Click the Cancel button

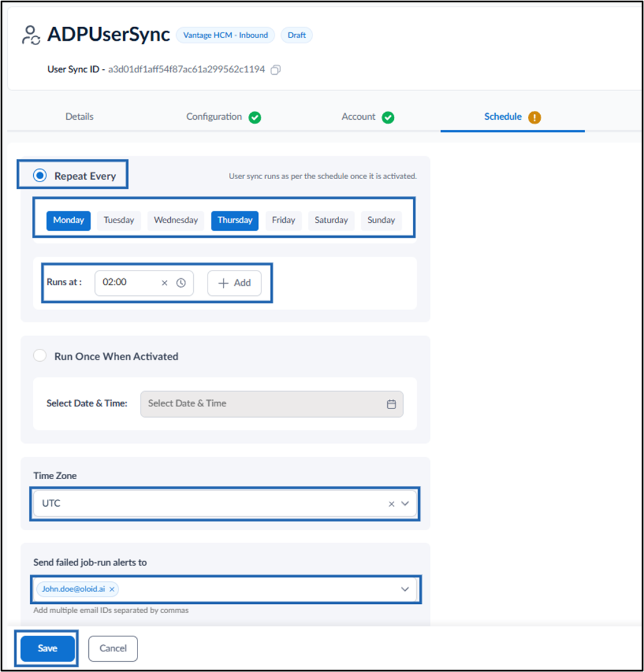113,648
